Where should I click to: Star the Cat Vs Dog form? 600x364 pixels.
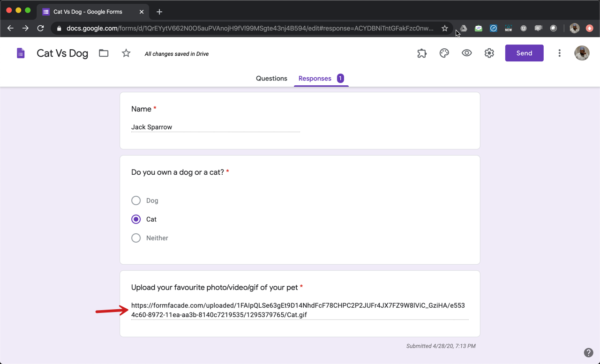pyautogui.click(x=126, y=53)
